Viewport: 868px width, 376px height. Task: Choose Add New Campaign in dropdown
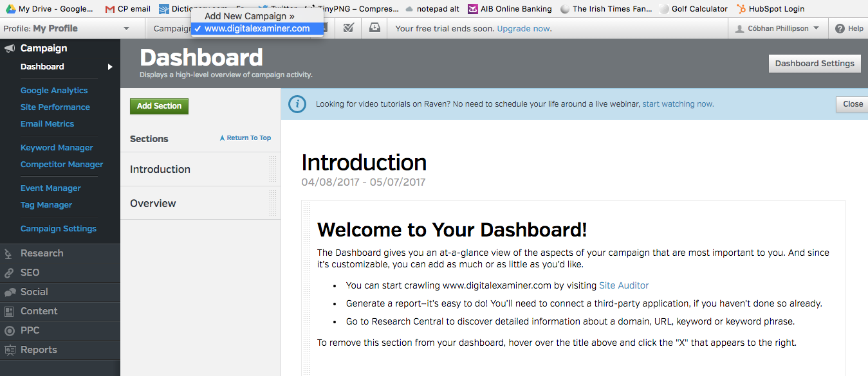[x=257, y=16]
